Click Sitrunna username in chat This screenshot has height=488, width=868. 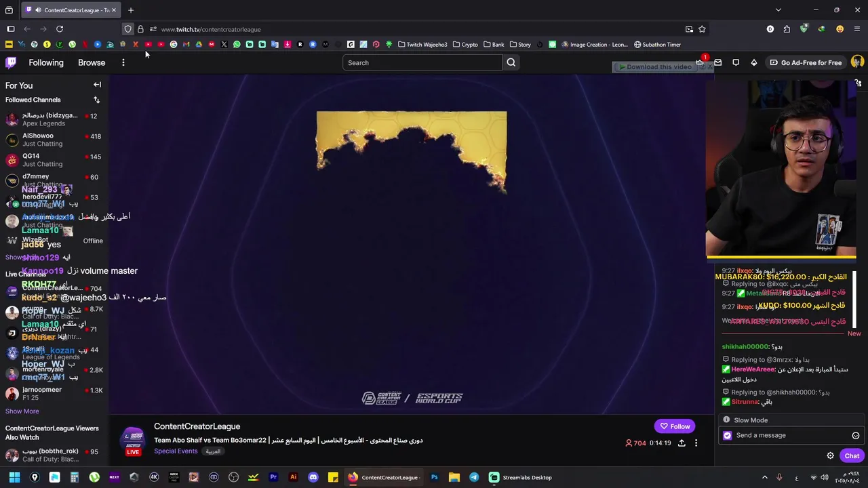point(745,402)
